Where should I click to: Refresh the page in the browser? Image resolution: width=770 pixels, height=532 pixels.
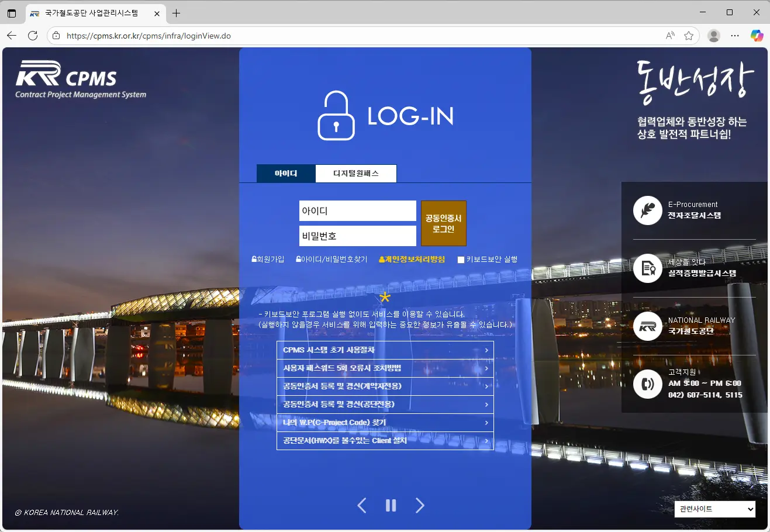point(33,36)
